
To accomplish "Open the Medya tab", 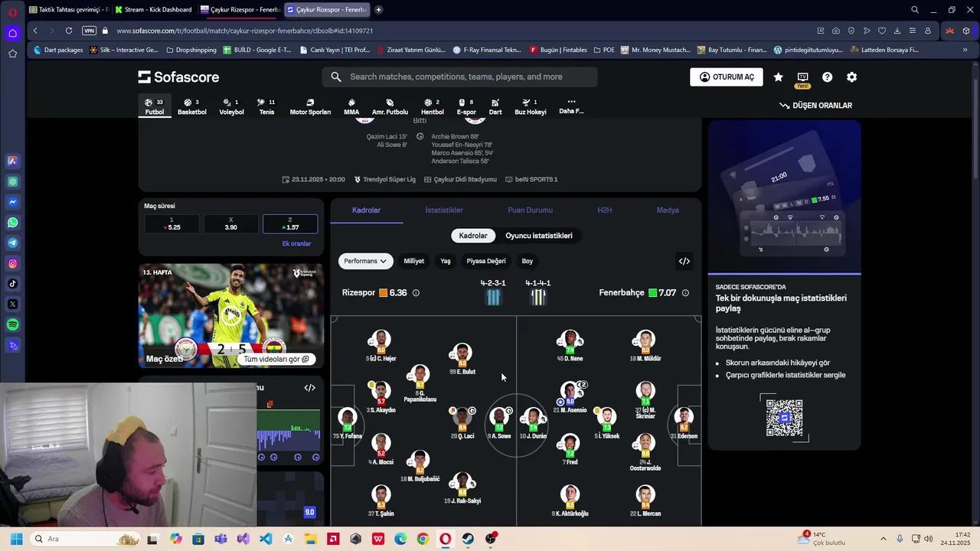I will click(x=668, y=210).
